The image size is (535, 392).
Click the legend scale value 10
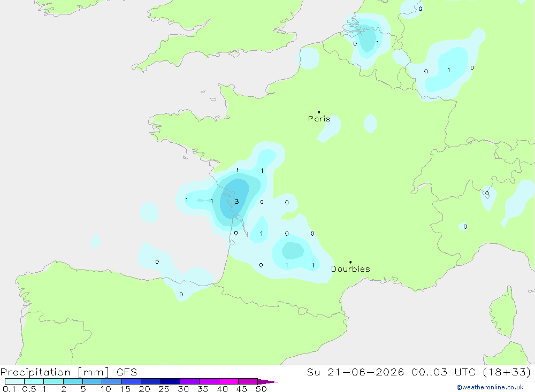point(106,389)
